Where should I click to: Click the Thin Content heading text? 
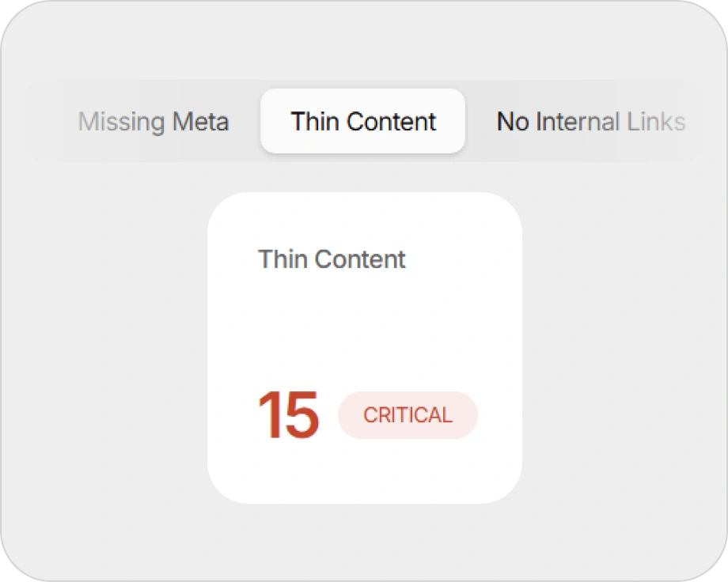(332, 259)
